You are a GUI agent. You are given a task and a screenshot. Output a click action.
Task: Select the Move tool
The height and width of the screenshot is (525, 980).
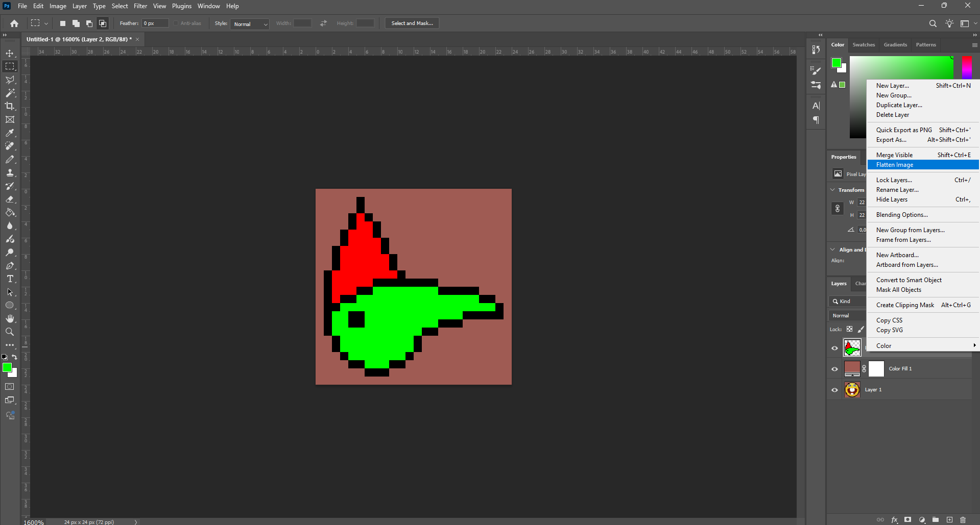point(10,53)
